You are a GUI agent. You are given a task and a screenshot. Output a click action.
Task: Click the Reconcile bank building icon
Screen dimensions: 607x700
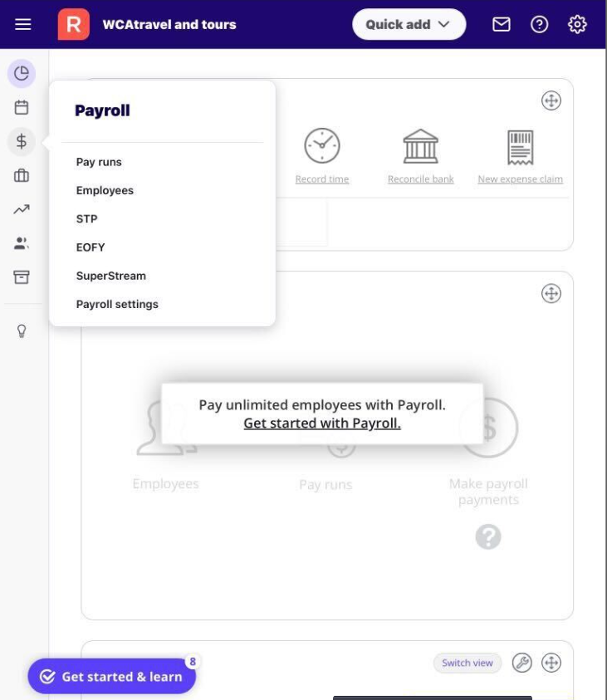point(420,146)
